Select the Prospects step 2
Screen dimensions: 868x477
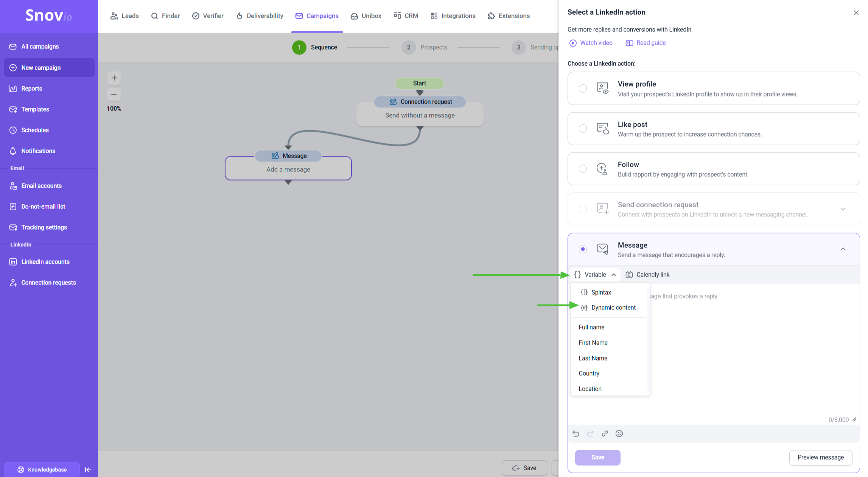coord(424,47)
